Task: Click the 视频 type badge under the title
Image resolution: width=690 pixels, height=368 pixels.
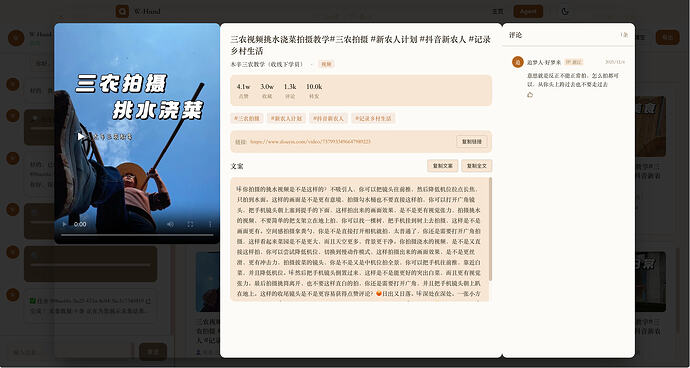Action: click(326, 64)
